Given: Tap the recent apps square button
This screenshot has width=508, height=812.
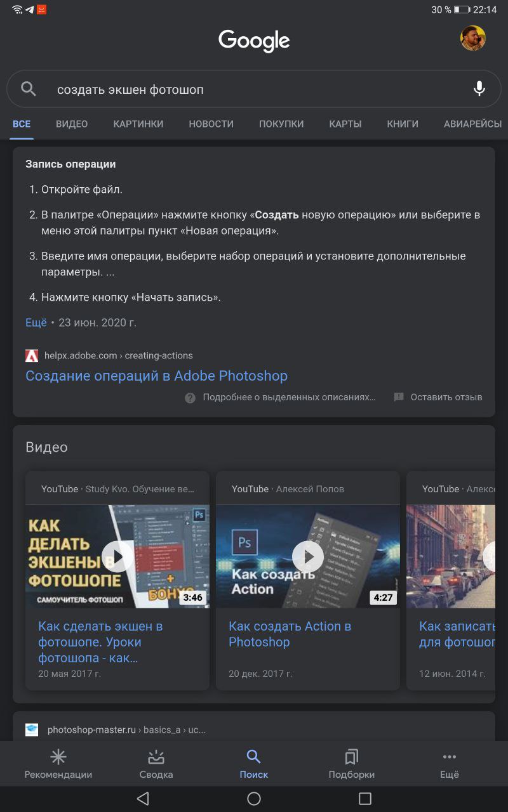Looking at the screenshot, I should click(365, 799).
